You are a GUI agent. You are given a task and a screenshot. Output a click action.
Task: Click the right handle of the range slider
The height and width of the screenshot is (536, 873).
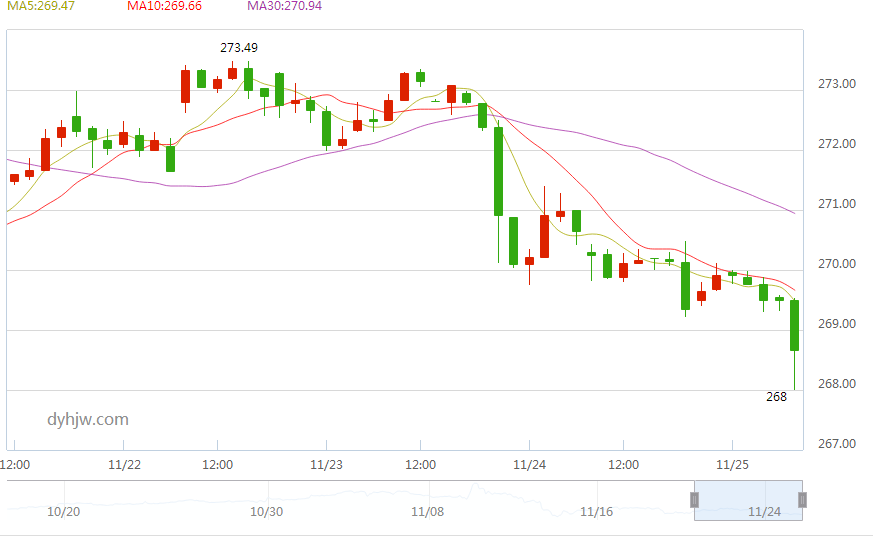pos(802,500)
